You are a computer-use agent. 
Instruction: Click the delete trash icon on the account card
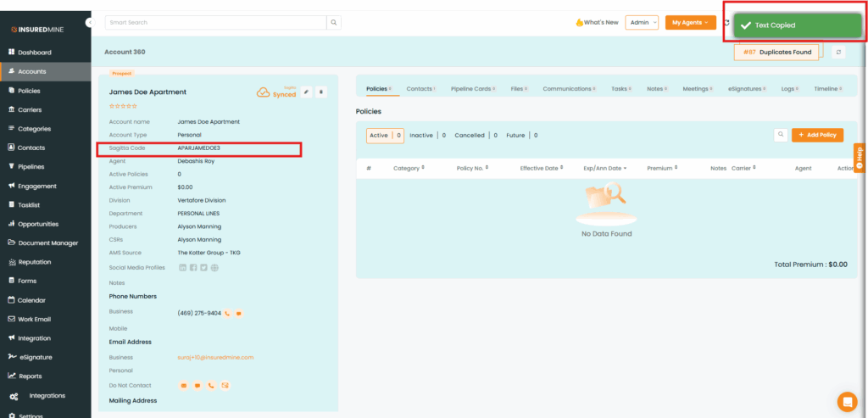(x=321, y=92)
